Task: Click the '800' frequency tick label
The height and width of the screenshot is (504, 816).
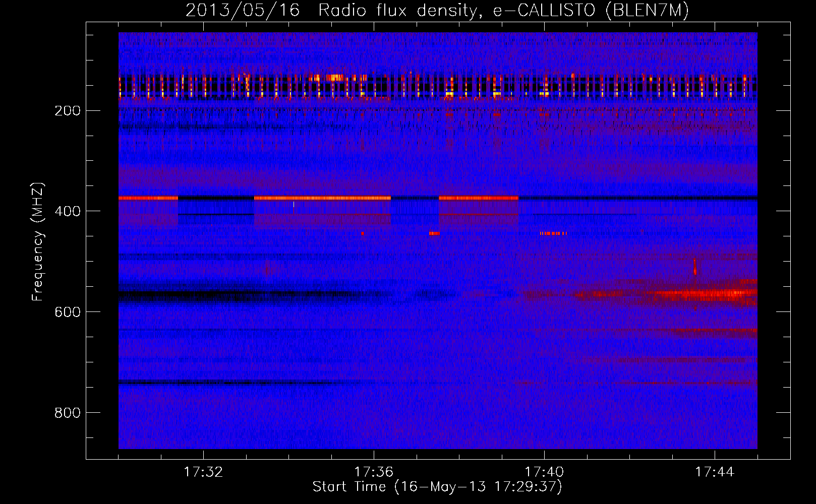Action: [68, 413]
